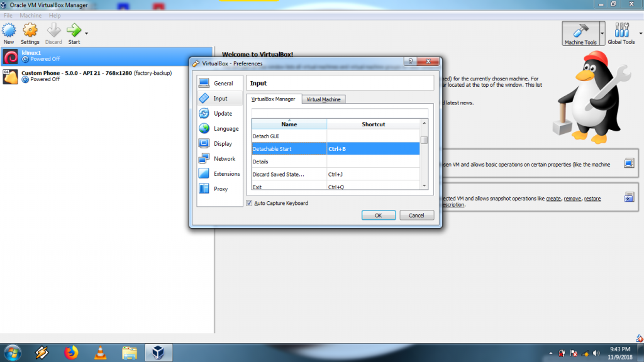The width and height of the screenshot is (644, 362).
Task: Click the volume speaker tray icon
Action: pyautogui.click(x=596, y=353)
